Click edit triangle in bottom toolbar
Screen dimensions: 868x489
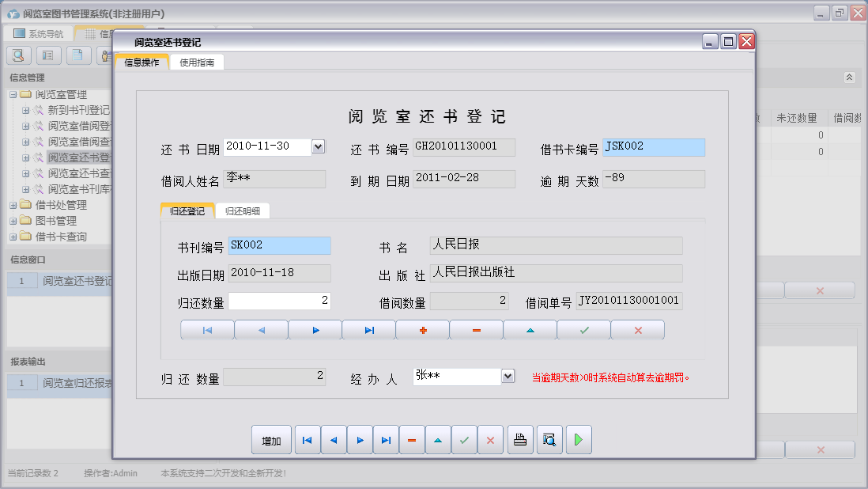point(438,440)
